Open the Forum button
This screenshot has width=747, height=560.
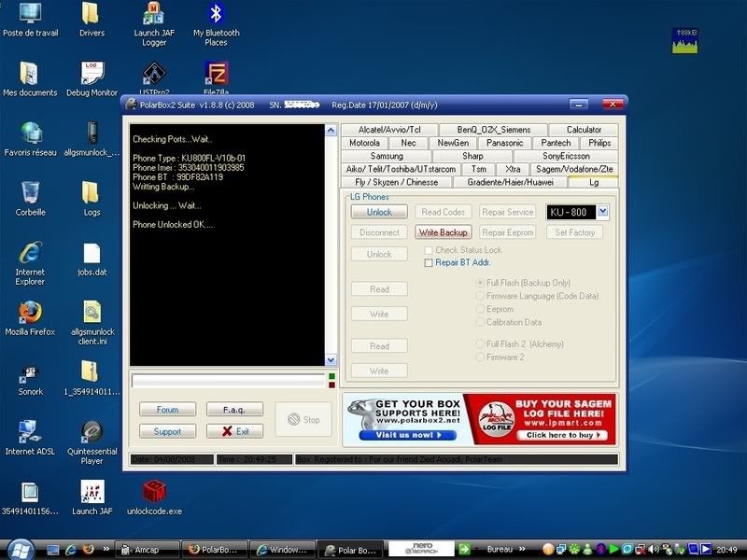167,410
